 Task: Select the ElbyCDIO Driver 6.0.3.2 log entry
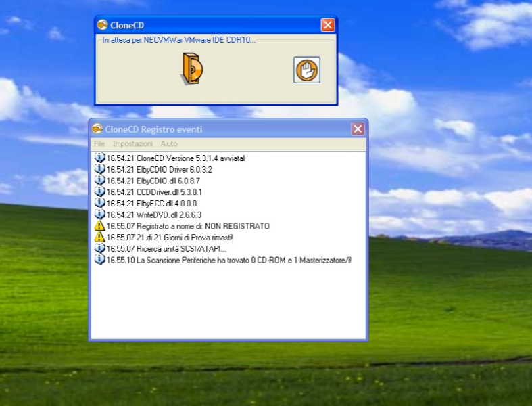(x=160, y=169)
